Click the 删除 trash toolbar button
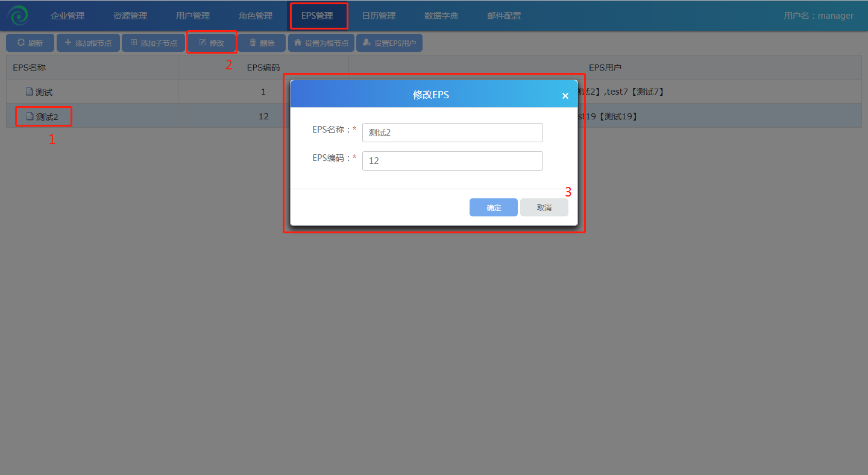This screenshot has height=475, width=868. click(262, 43)
